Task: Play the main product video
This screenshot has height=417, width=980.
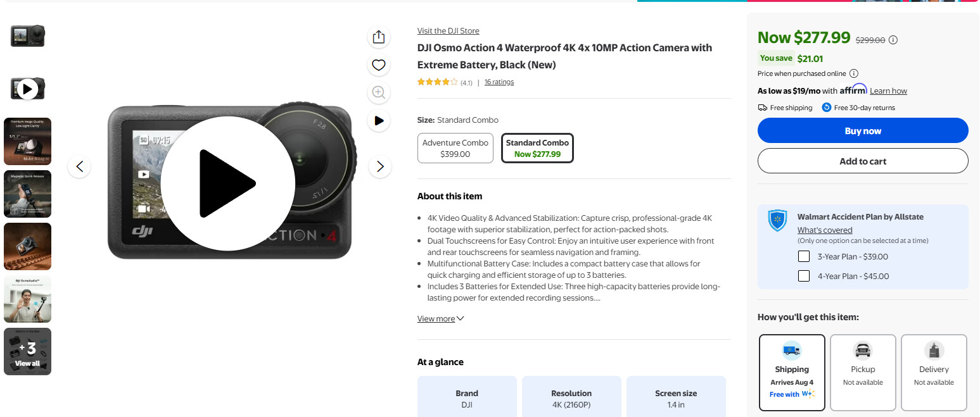Action: (x=227, y=184)
